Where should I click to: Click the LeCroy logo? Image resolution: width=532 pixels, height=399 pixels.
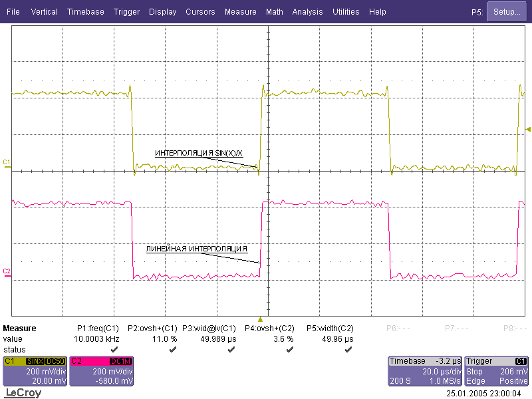pyautogui.click(x=23, y=393)
